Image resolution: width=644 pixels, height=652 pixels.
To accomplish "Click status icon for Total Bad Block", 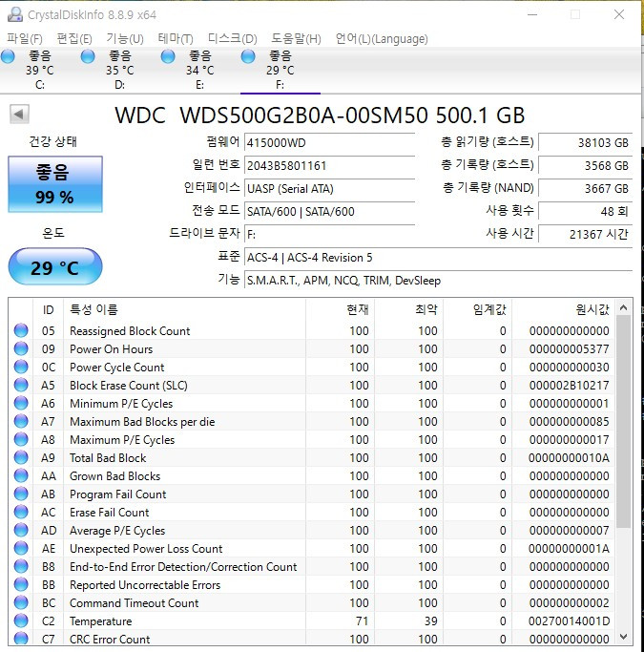I will pyautogui.click(x=21, y=457).
